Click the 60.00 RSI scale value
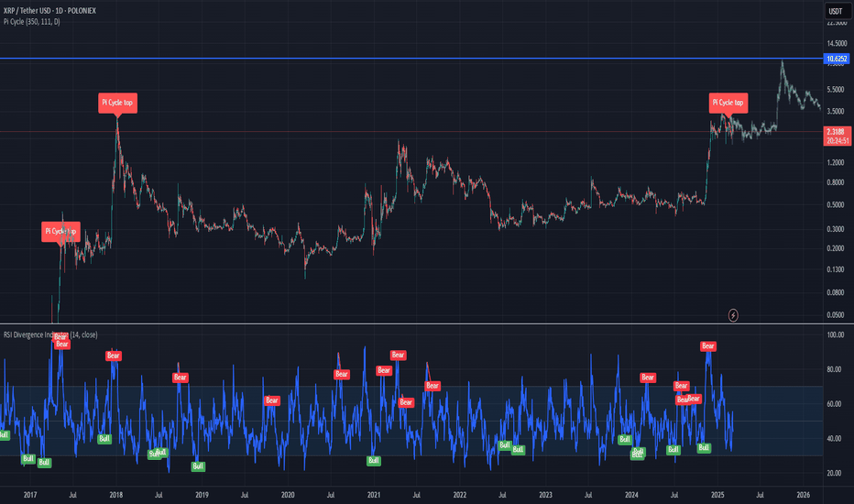 pyautogui.click(x=836, y=404)
